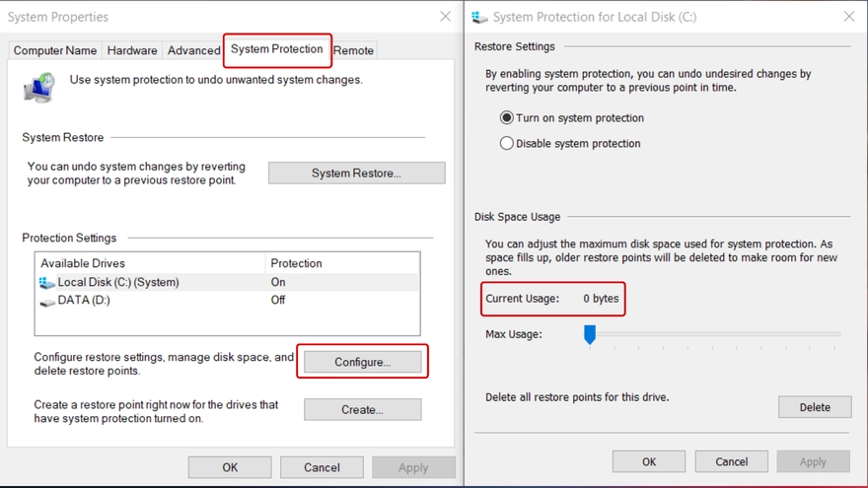The height and width of the screenshot is (488, 868).
Task: Switch to the Computer Name tab
Action: 55,51
